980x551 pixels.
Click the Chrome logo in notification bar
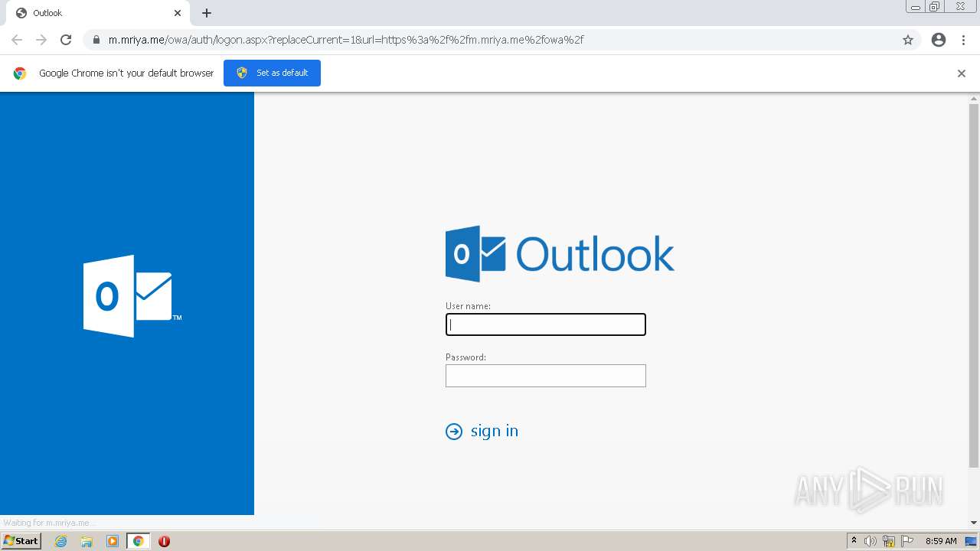point(20,73)
